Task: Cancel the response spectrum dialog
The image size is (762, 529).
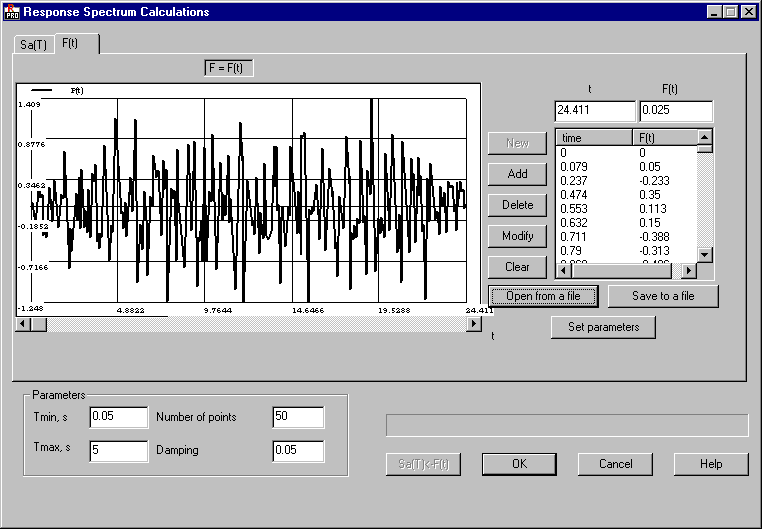Action: pos(615,464)
